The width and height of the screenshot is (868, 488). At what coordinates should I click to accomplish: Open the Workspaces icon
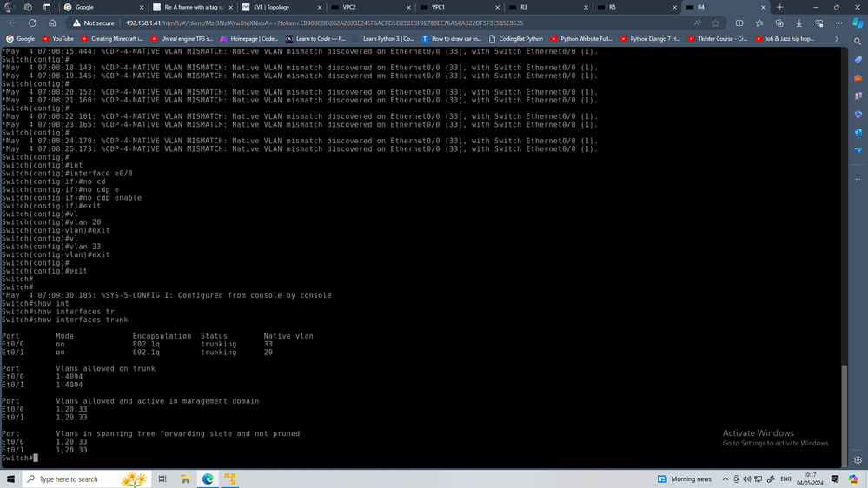pyautogui.click(x=28, y=7)
